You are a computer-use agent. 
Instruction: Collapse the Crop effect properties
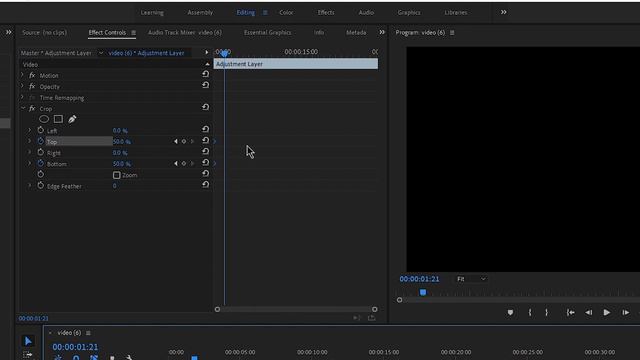(23, 108)
